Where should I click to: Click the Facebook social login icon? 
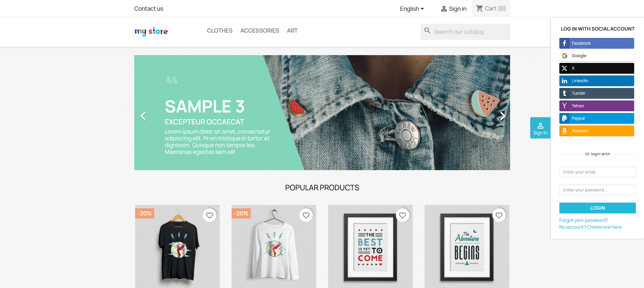564,43
